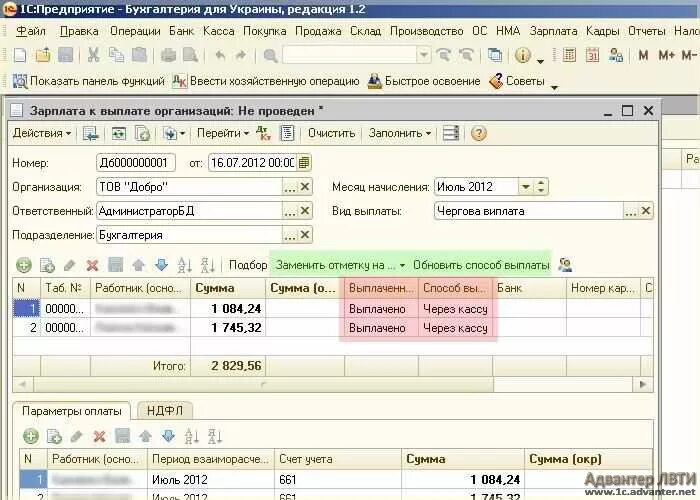700x500 pixels.
Task: Open the Касса menu
Action: pyautogui.click(x=218, y=31)
